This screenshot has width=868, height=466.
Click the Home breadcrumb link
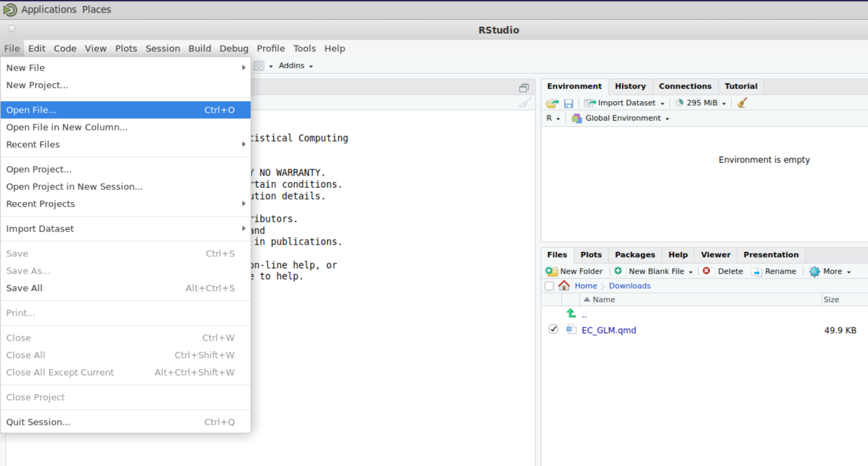tap(586, 286)
